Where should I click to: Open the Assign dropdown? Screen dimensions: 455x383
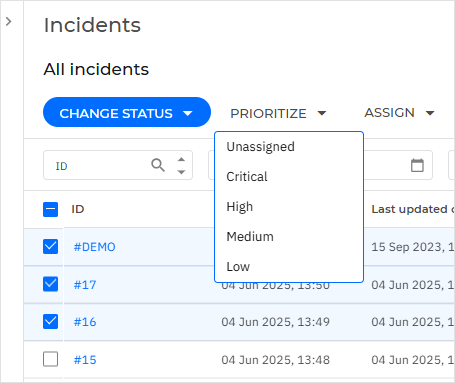tap(399, 113)
